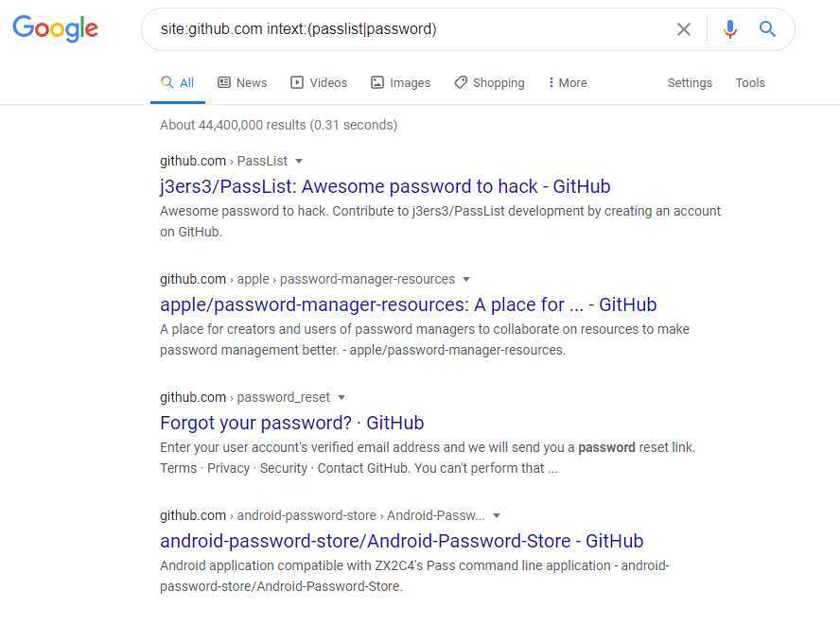Screen dimensions: 840x625
Task: Open the Settings menu
Action: click(x=690, y=82)
